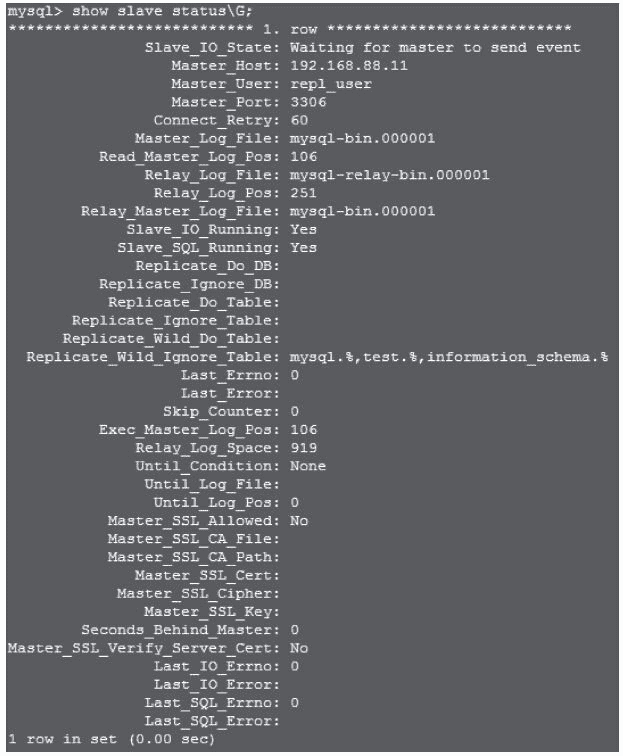Click the Connect_Retry value 60
The width and height of the screenshot is (623, 756).
298,120
